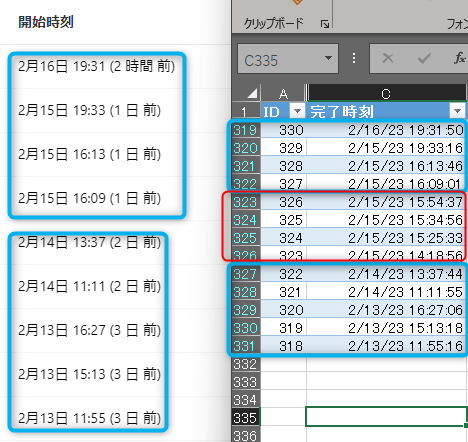Viewport: 468px width, 442px height.
Task: Click cell with ID 326
Action: (283, 202)
